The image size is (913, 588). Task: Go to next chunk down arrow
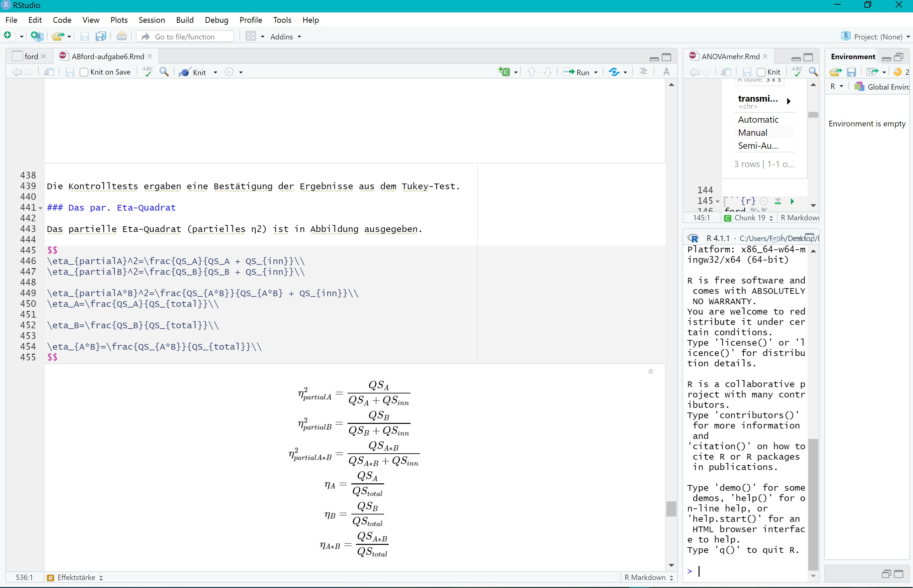pyautogui.click(x=547, y=72)
